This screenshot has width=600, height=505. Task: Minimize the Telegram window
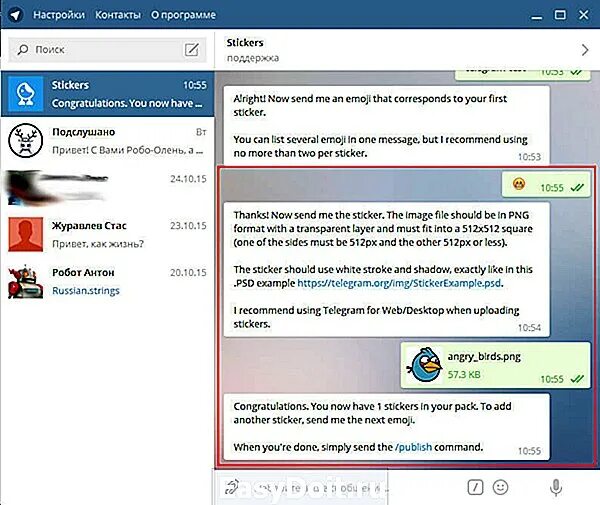[536, 16]
